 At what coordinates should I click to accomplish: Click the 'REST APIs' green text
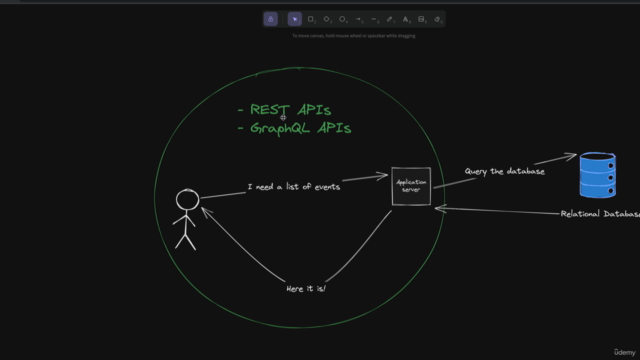290,110
